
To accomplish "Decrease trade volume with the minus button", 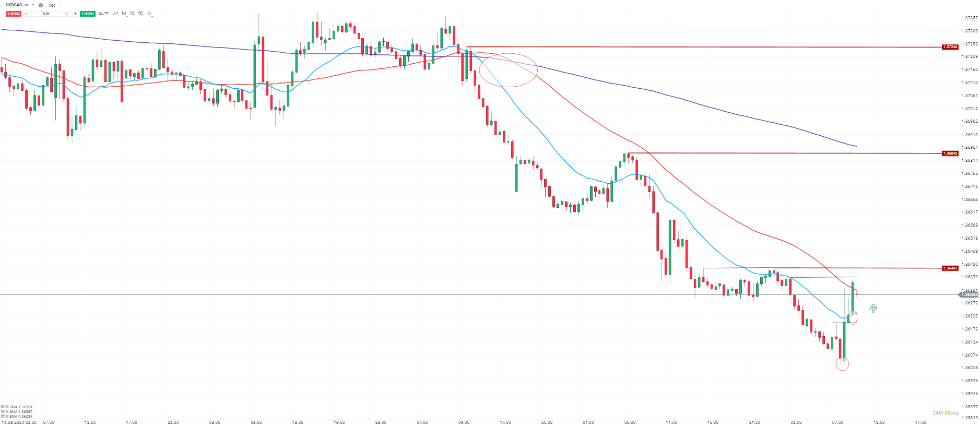I will tap(27, 14).
